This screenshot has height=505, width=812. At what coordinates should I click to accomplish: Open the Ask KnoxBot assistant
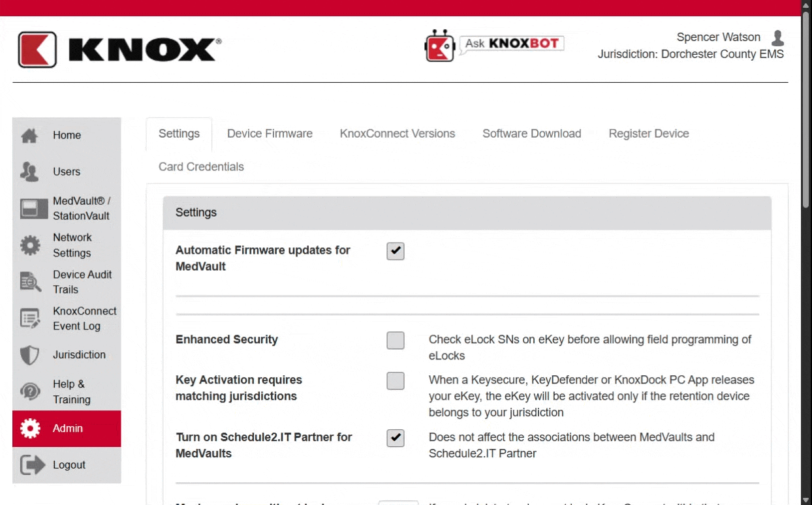coord(494,45)
